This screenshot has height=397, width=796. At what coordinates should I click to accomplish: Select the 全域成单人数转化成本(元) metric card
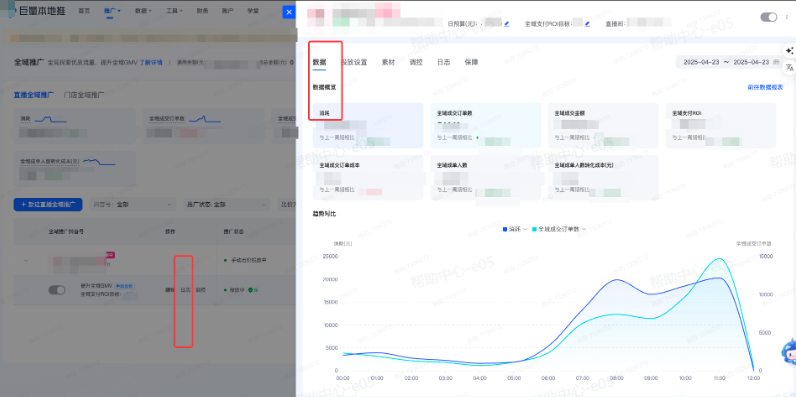tap(603, 178)
